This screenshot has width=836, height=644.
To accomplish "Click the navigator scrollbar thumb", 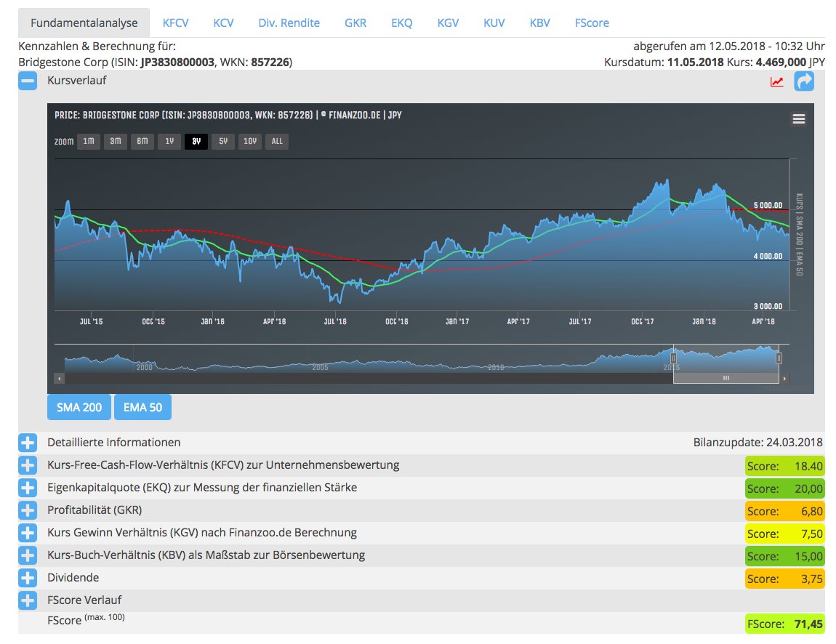I will pyautogui.click(x=726, y=378).
